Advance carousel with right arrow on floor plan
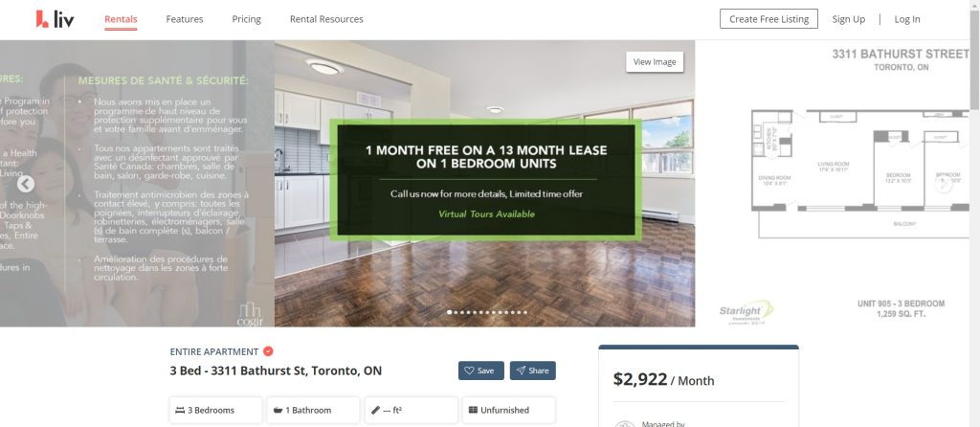This screenshot has height=427, width=980. pyautogui.click(x=943, y=184)
